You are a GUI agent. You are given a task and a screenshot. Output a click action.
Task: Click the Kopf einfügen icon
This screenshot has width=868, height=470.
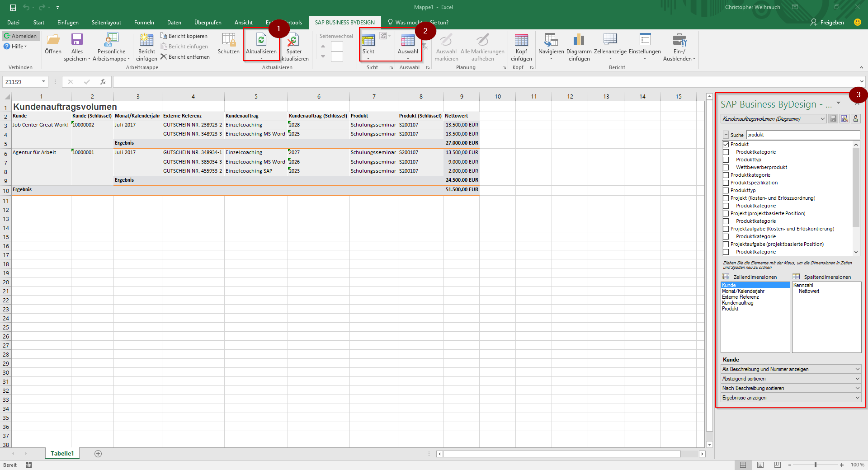click(521, 40)
